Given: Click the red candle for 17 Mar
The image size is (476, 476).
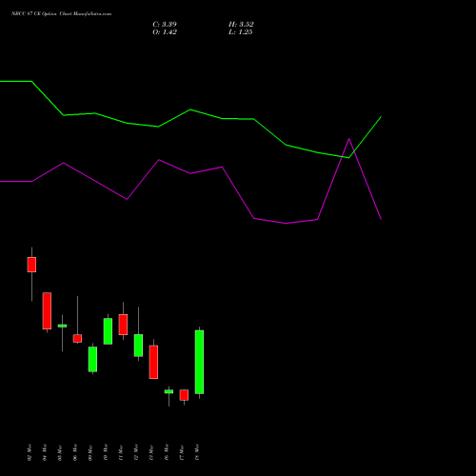Looking at the screenshot, I should click(x=184, y=395).
